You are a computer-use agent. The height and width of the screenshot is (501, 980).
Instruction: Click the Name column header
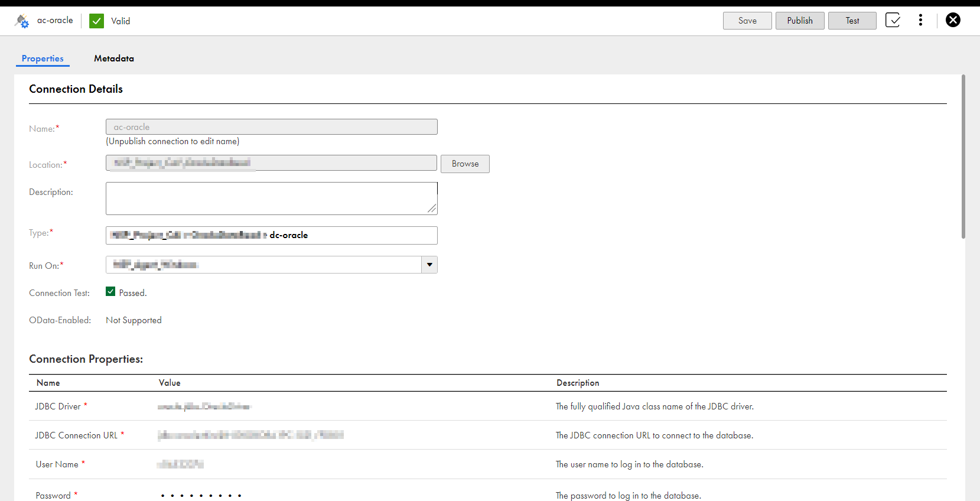pyautogui.click(x=48, y=383)
